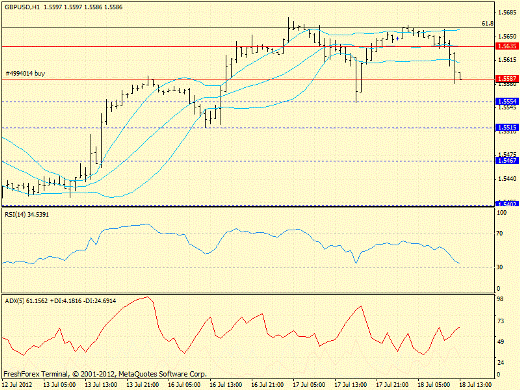Click the 18 Jul 05:00 time label
The width and height of the screenshot is (520, 390).
pyautogui.click(x=434, y=385)
